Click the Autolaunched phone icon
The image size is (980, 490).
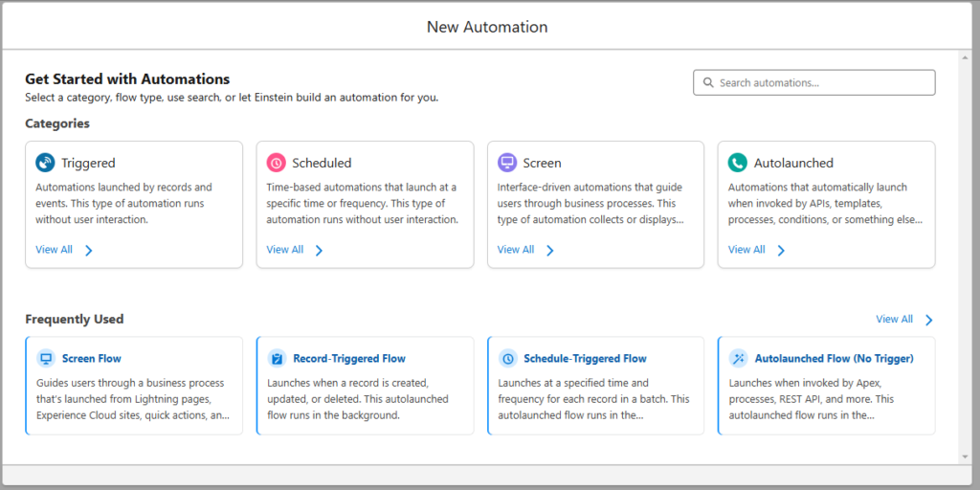click(x=738, y=163)
